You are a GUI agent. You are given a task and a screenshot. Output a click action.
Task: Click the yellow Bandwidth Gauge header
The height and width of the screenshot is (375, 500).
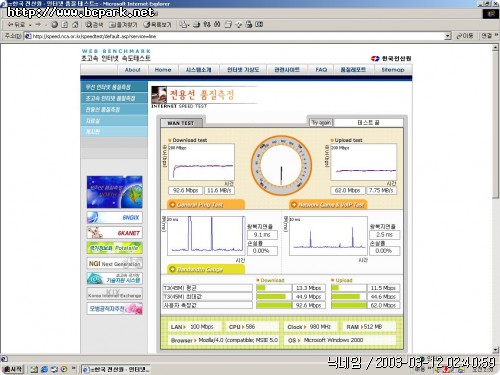click(x=206, y=269)
